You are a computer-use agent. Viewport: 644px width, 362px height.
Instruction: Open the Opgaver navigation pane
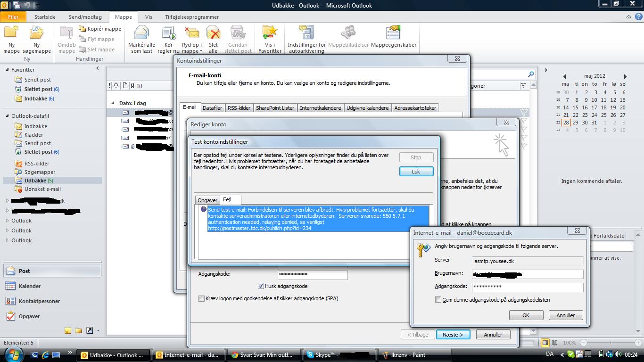click(52, 316)
